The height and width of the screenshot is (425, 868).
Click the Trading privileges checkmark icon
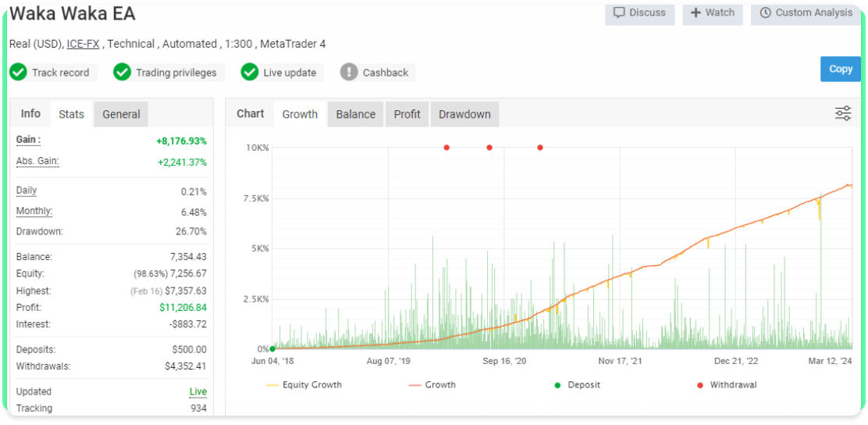pyautogui.click(x=122, y=72)
